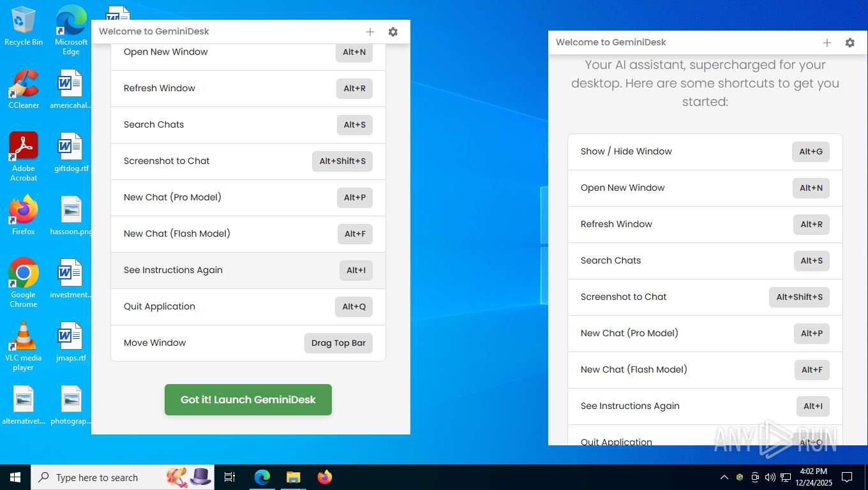Click Alt+N badge in right window
The height and width of the screenshot is (490, 868).
pyautogui.click(x=811, y=188)
